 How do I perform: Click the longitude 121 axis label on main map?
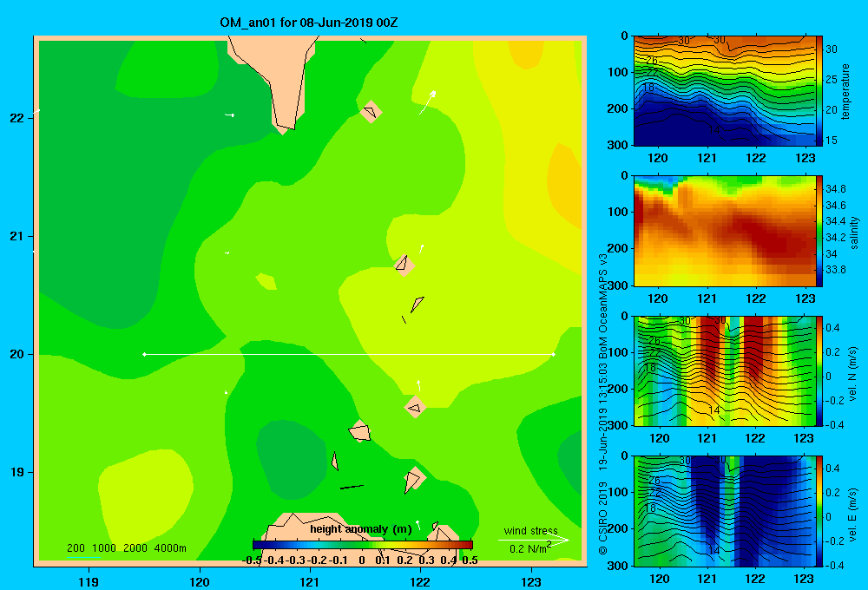click(310, 581)
